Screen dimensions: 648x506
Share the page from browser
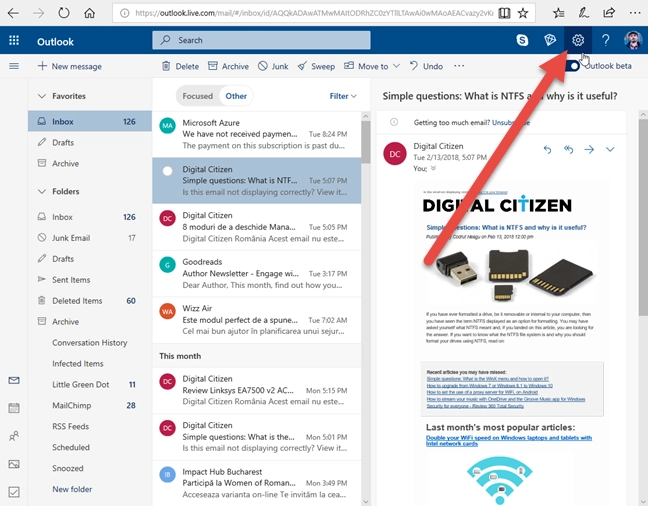[x=609, y=13]
